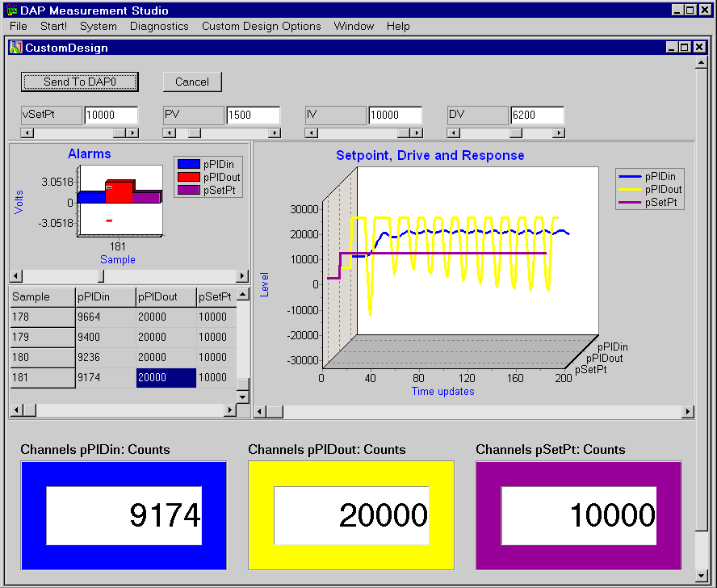Click the vSetPt value input field
Screen dimensions: 717x588
(113, 115)
